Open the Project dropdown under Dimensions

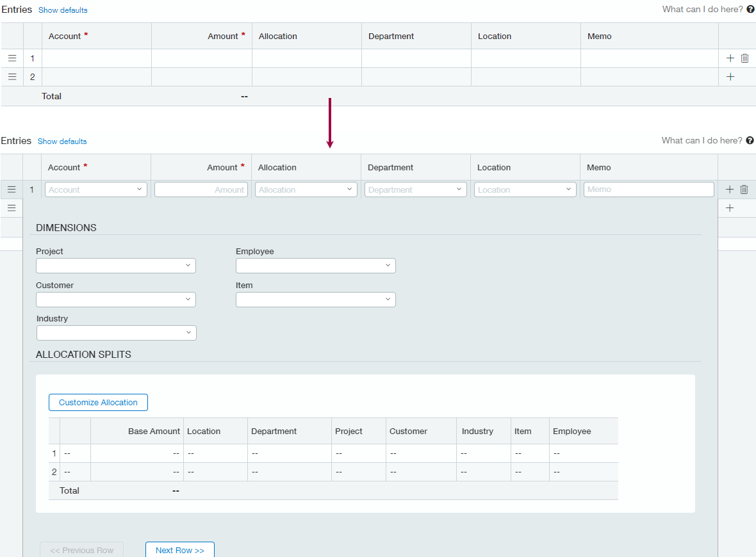click(116, 265)
